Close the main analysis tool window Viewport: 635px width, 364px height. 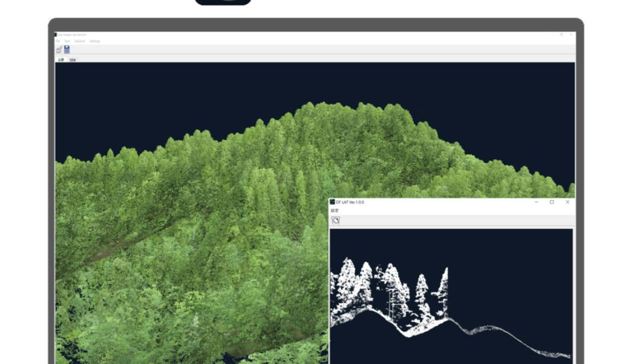click(571, 34)
